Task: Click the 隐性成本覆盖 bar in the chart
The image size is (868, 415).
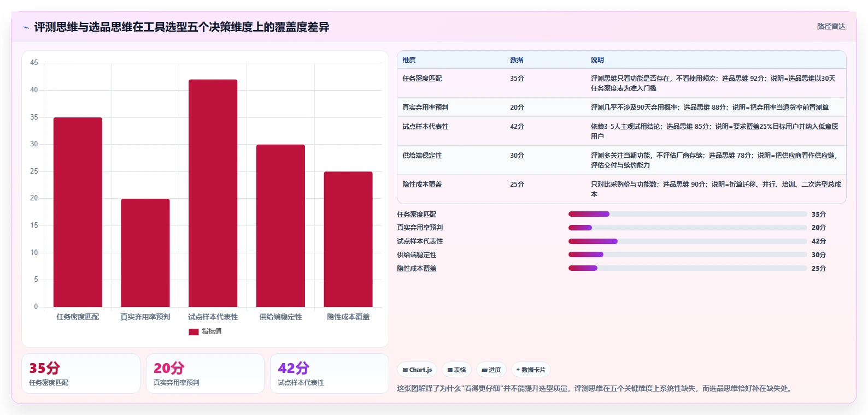Action: (348, 239)
